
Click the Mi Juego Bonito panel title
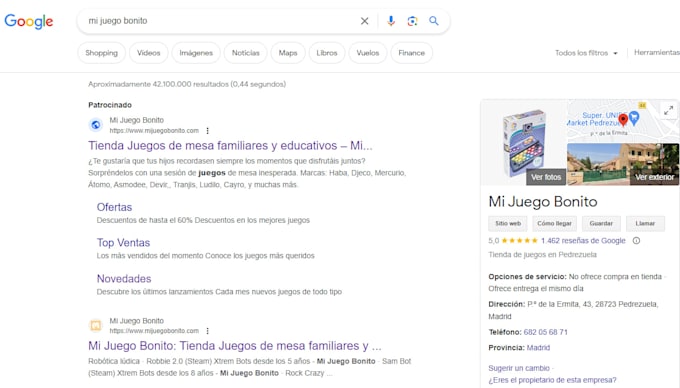pyautogui.click(x=543, y=202)
